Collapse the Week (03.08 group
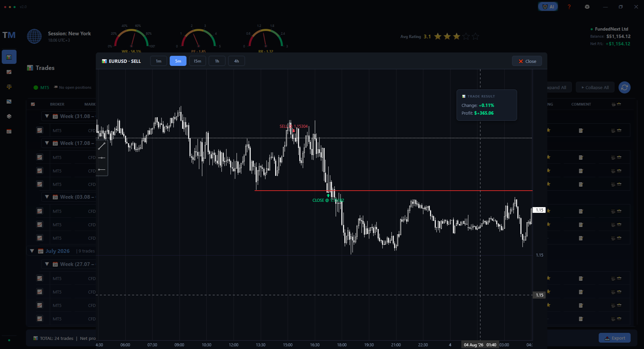This screenshot has width=644, height=349. tap(47, 197)
